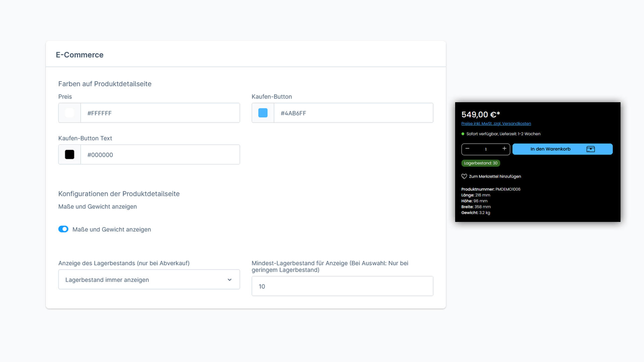Viewport: 644px width, 362px height.
Task: Click the heart wishlist icon
Action: click(464, 176)
